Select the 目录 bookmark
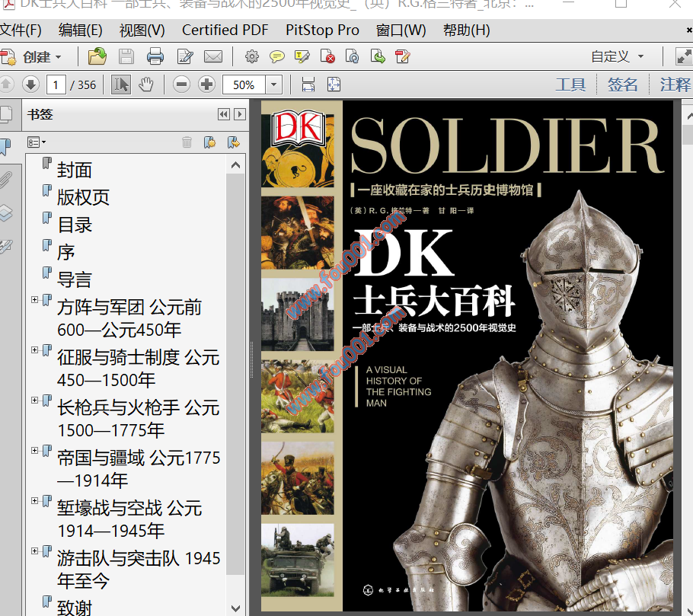 (75, 225)
